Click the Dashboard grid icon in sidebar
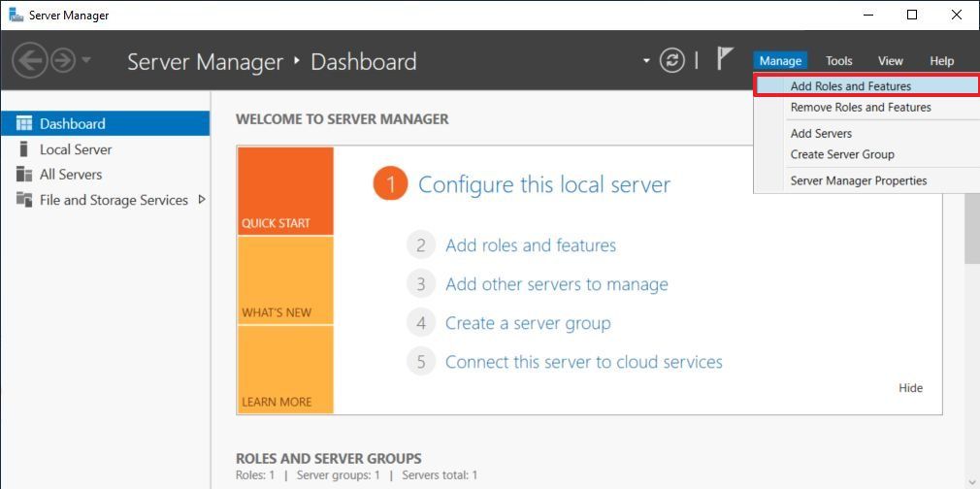Viewport: 980px width, 489px height. [x=23, y=123]
